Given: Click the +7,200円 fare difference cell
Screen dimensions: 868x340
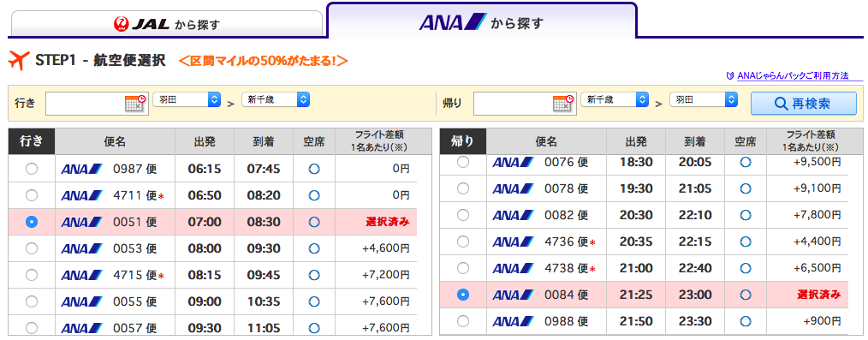Looking at the screenshot, I should [376, 275].
